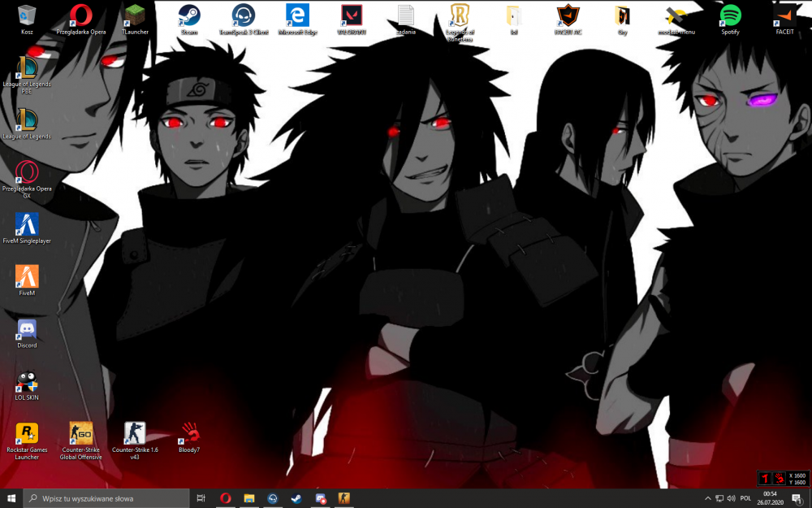Launch Counter-Strike 1.6 v43 shortcut

coord(135,441)
